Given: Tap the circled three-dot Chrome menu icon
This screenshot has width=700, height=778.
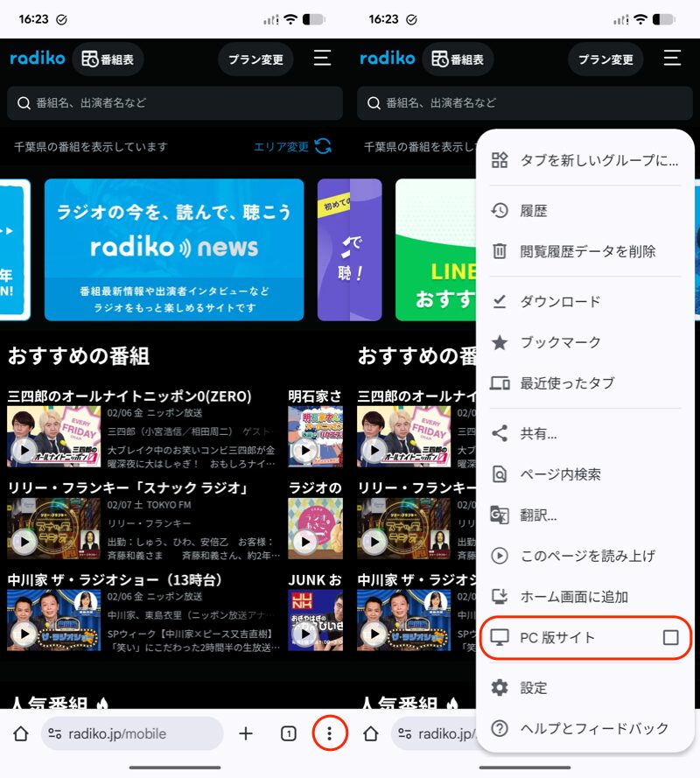Looking at the screenshot, I should tap(328, 732).
